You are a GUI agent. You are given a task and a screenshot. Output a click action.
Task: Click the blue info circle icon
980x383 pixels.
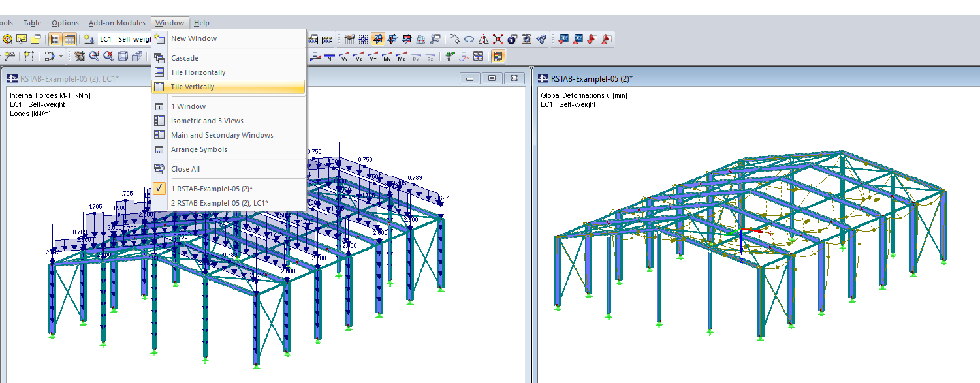pyautogui.click(x=512, y=39)
